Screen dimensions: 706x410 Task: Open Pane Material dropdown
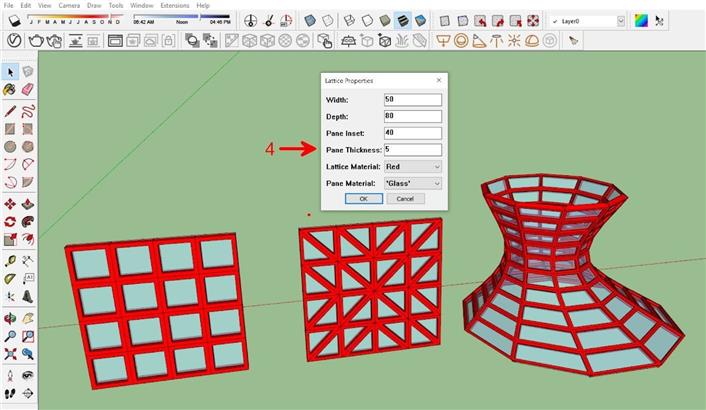413,184
